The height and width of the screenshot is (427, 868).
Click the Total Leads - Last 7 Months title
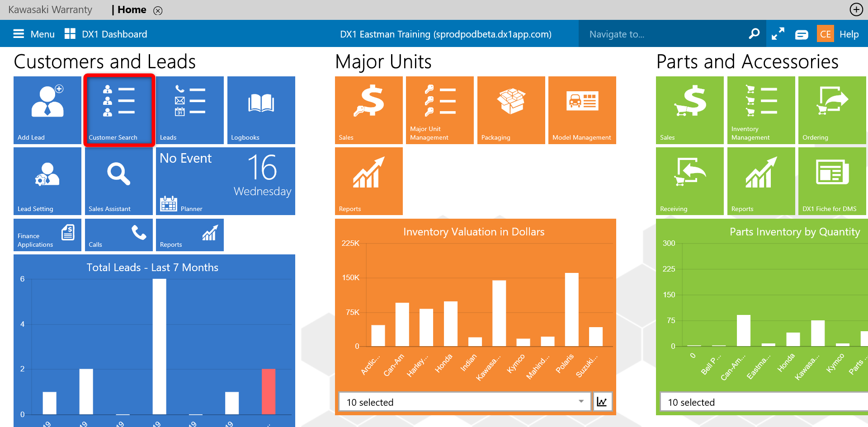152,267
